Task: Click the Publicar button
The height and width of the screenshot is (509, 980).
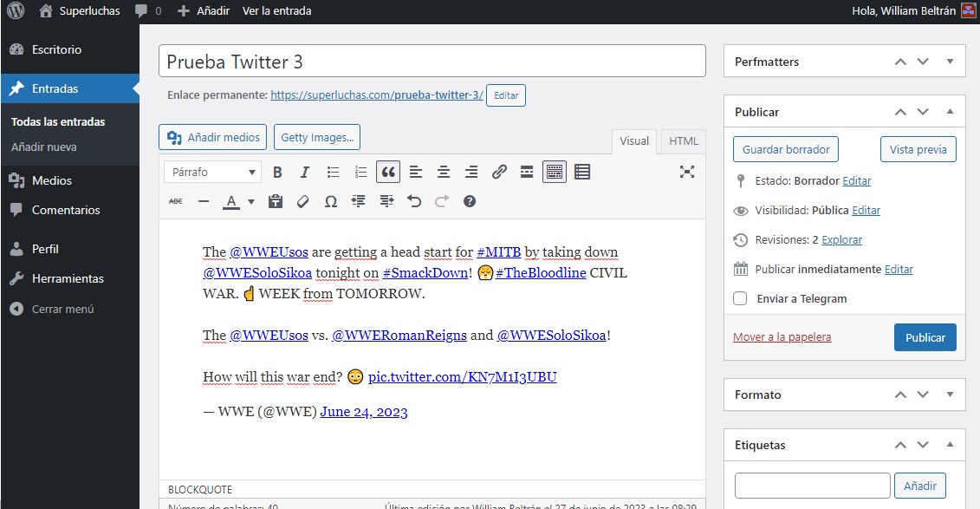Action: [x=925, y=337]
